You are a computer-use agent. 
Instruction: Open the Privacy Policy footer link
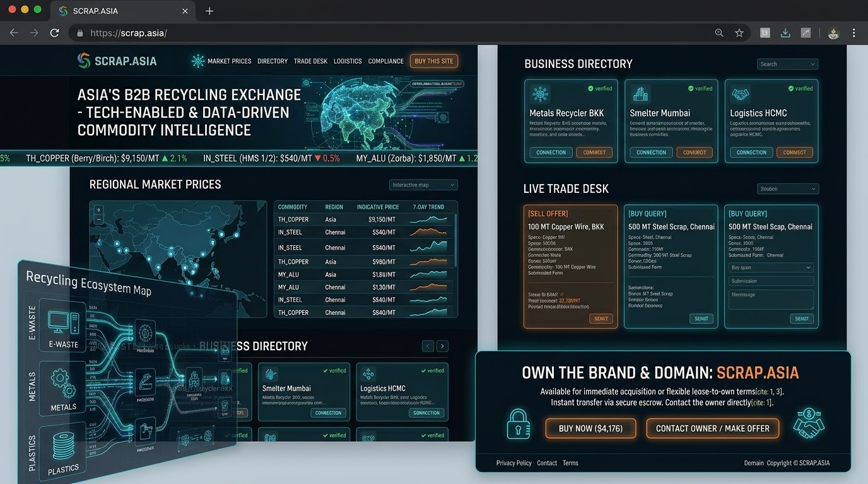click(514, 463)
